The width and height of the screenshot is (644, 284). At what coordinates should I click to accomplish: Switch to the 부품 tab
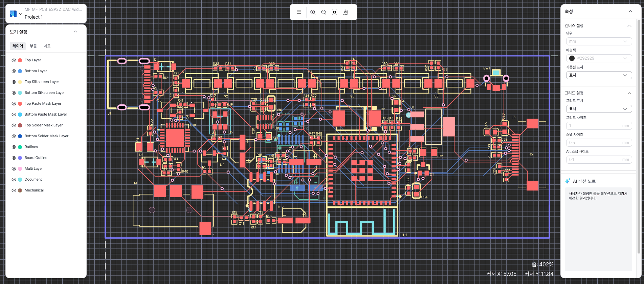(33, 46)
